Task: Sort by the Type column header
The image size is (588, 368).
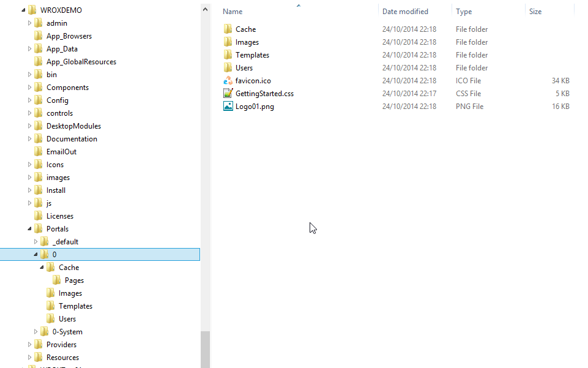Action: click(x=464, y=12)
